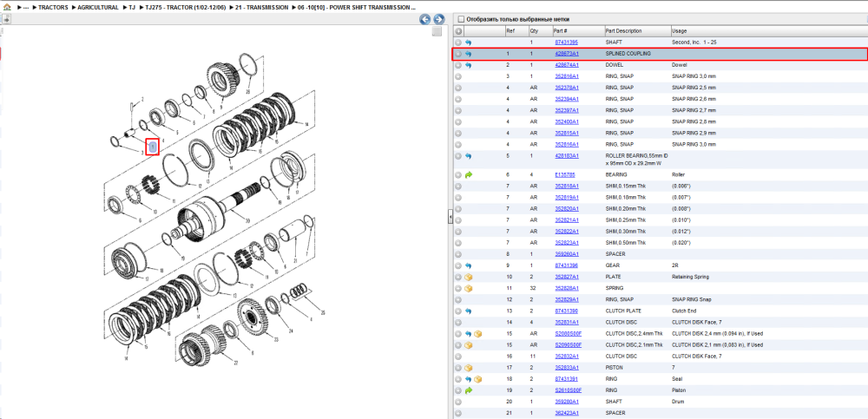The image size is (868, 419).
Task: Click the blue arrow on RING 87431391 row
Action: [468, 379]
